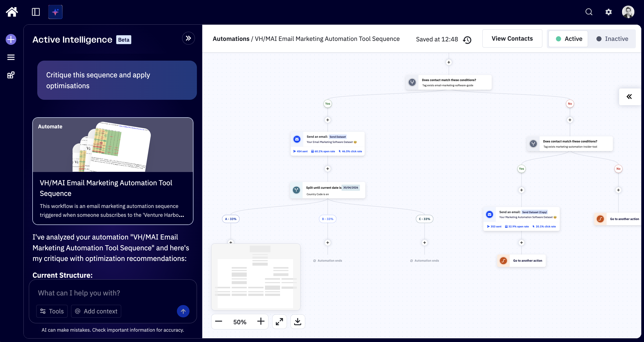Select split path A - 33%
Viewport: 644px width, 342px height.
(230, 219)
